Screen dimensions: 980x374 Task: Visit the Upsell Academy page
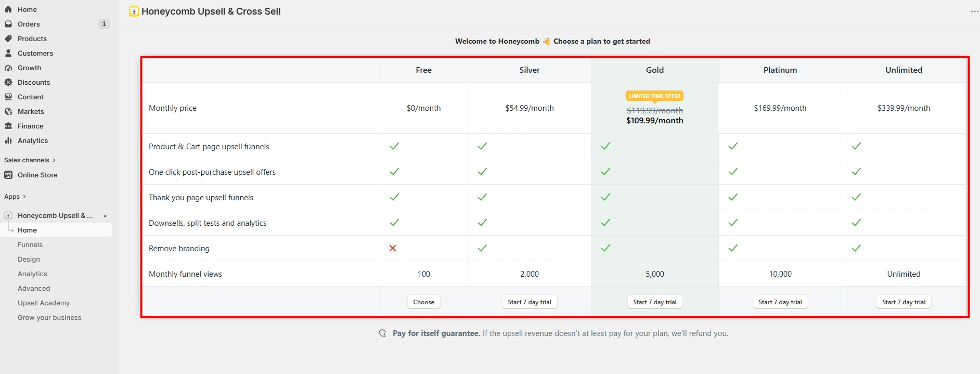coord(44,303)
